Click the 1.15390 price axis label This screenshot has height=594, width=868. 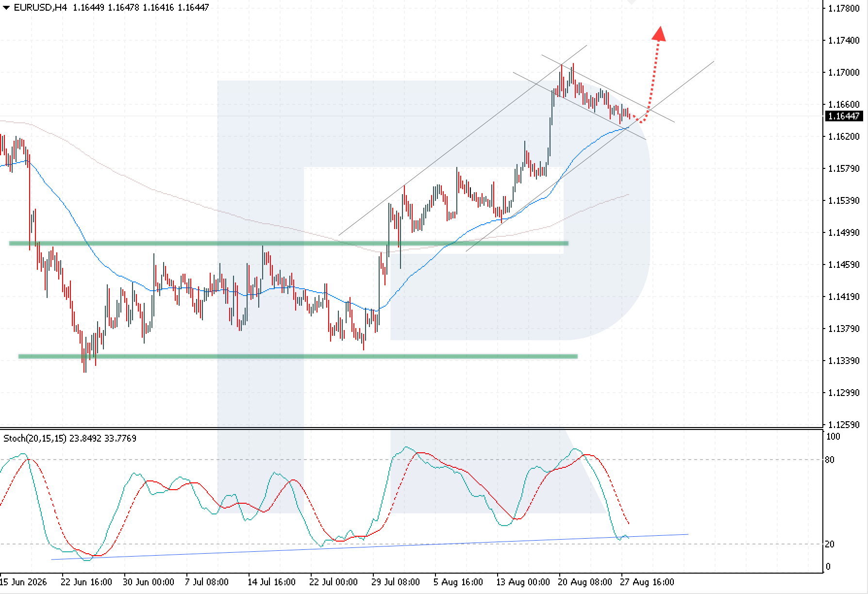844,200
